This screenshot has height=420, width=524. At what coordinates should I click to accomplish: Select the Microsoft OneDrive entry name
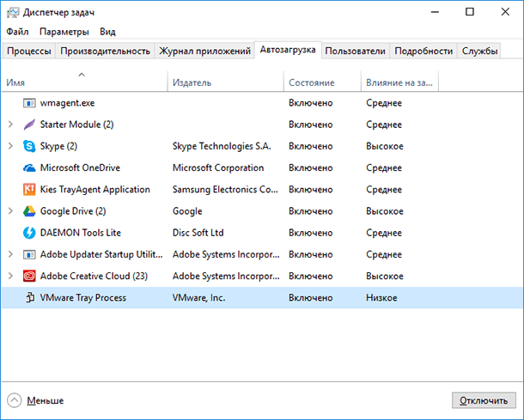pos(80,167)
